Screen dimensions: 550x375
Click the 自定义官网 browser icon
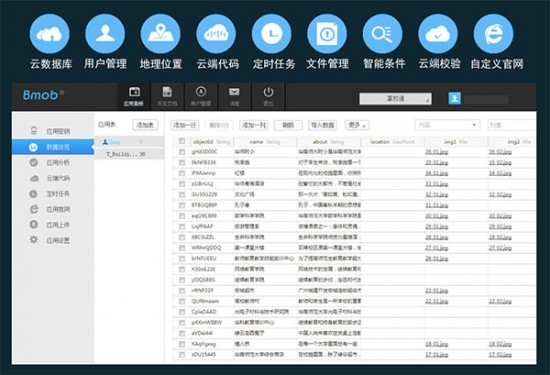point(493,34)
